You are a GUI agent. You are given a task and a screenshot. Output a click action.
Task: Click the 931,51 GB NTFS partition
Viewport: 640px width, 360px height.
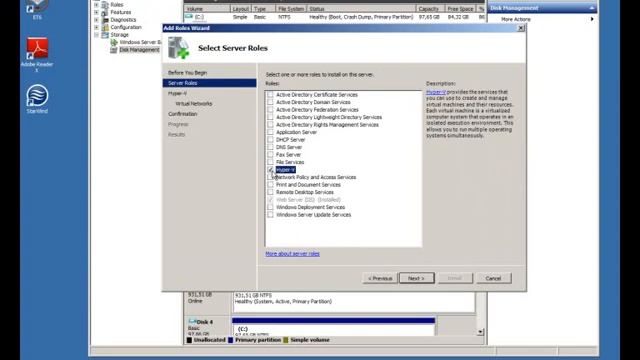354,302
